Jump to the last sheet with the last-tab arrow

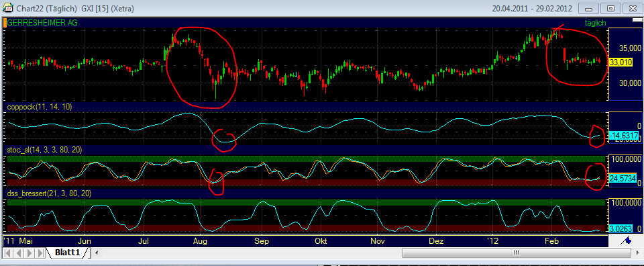pyautogui.click(x=40, y=253)
